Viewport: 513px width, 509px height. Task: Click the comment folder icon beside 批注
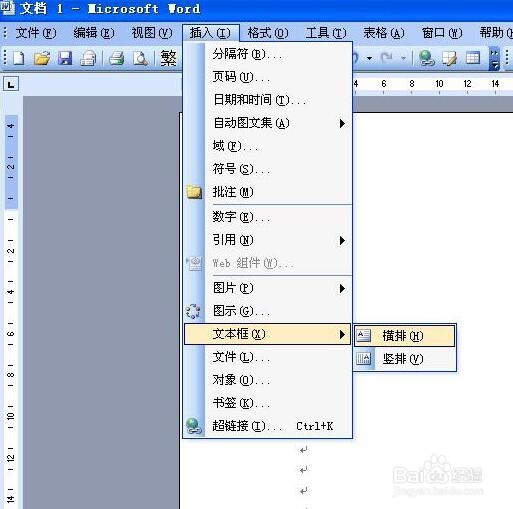(194, 192)
